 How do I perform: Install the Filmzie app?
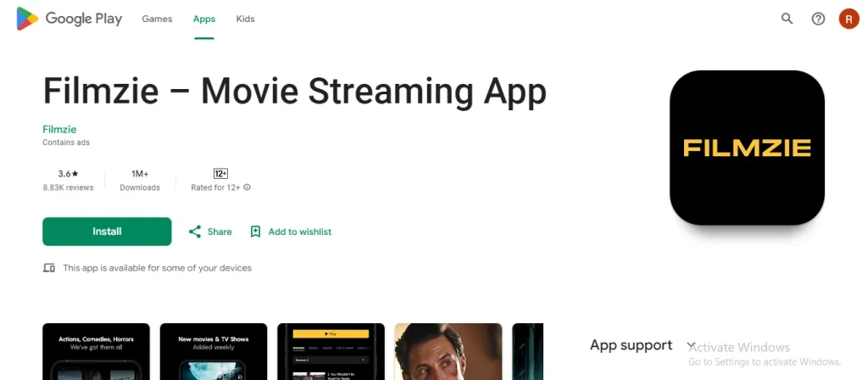click(107, 232)
